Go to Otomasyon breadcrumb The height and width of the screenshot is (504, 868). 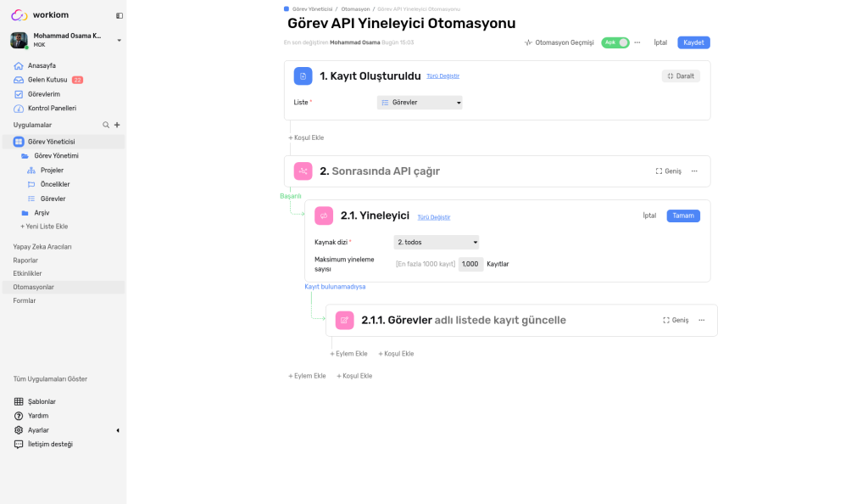355,9
